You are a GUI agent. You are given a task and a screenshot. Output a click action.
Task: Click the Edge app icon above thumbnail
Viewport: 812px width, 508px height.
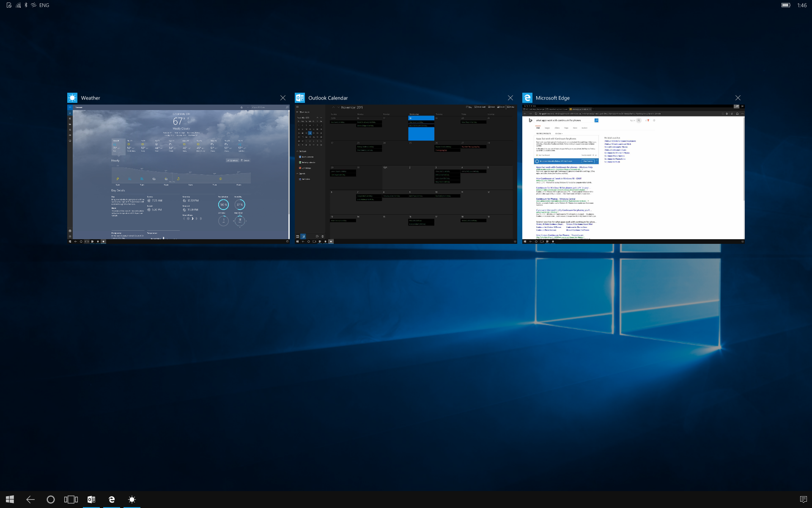coord(527,98)
